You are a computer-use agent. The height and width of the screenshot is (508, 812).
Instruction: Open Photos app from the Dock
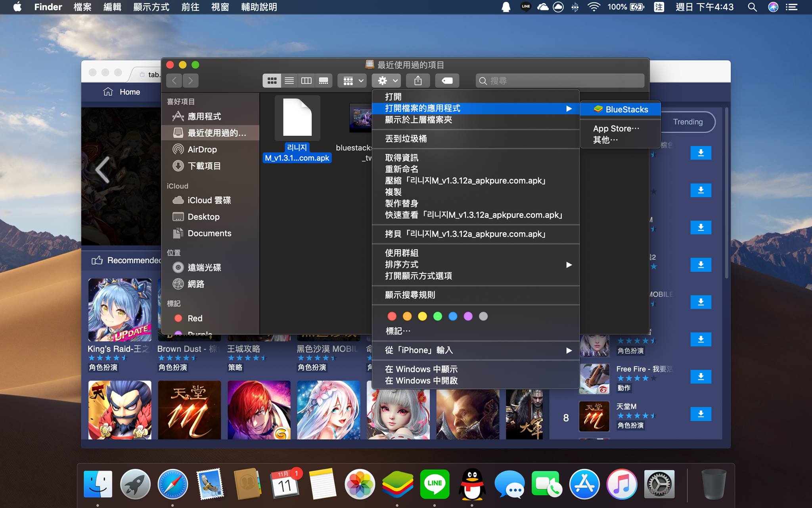(x=360, y=484)
